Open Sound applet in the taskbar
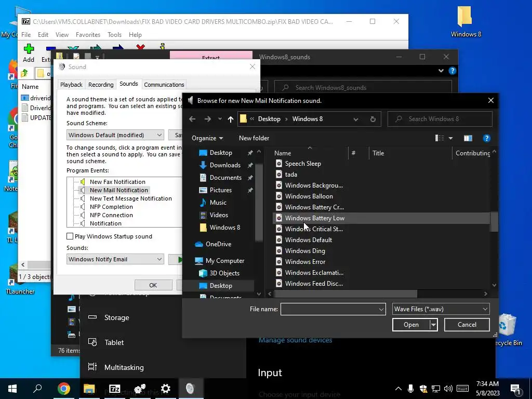 click(190, 389)
